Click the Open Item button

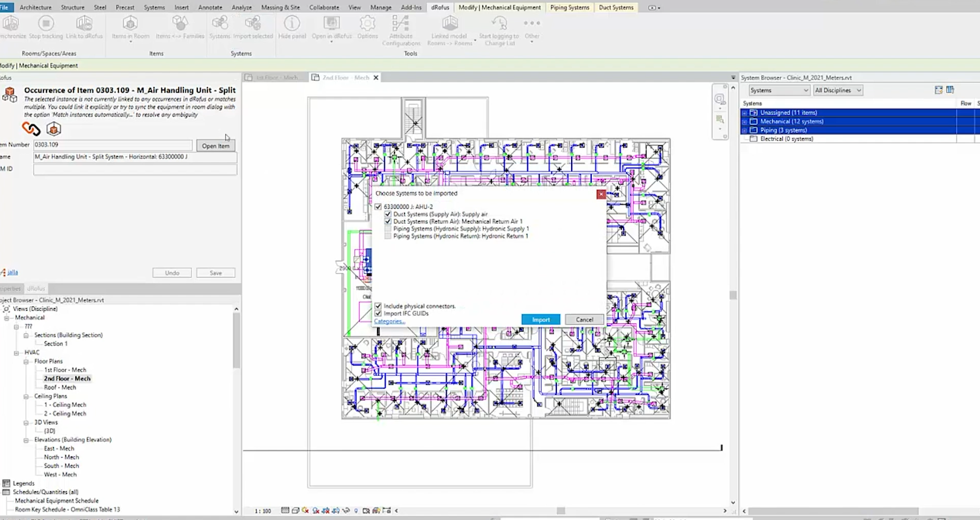click(x=215, y=146)
